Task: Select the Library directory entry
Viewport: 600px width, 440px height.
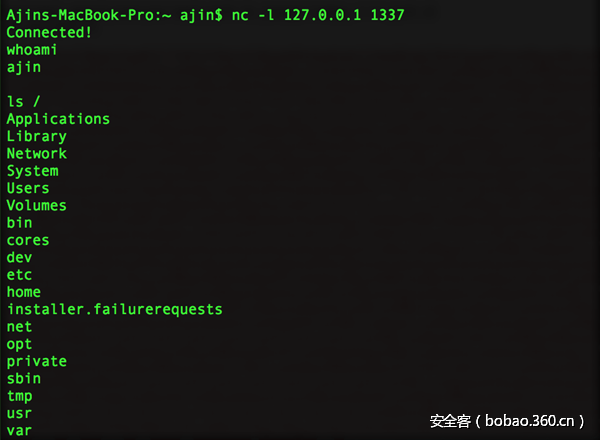Action: 36,136
